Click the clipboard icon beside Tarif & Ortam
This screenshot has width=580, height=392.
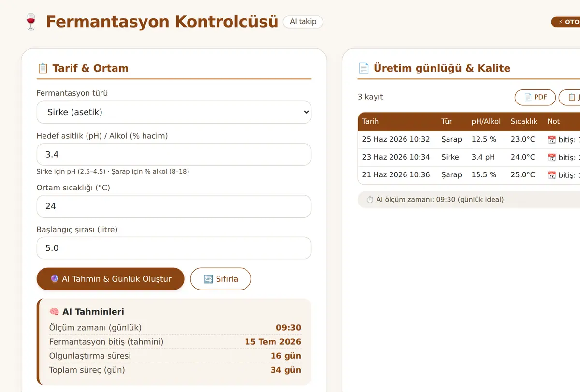[43, 68]
